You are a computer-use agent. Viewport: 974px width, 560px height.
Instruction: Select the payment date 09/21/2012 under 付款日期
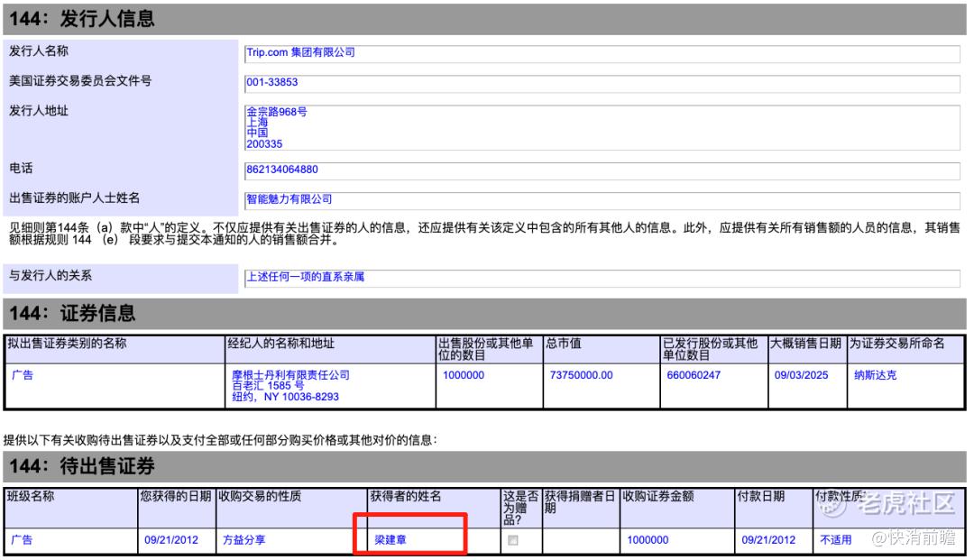[768, 540]
